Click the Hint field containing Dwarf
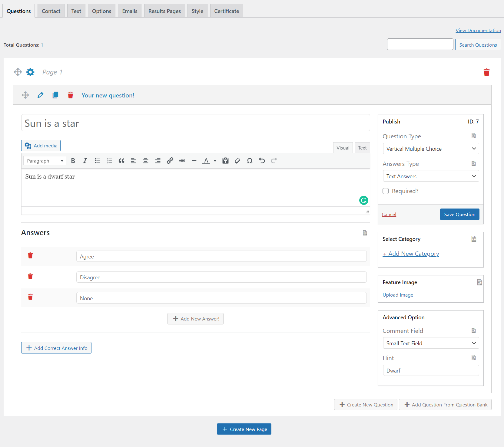The height and width of the screenshot is (447, 504). [x=431, y=370]
